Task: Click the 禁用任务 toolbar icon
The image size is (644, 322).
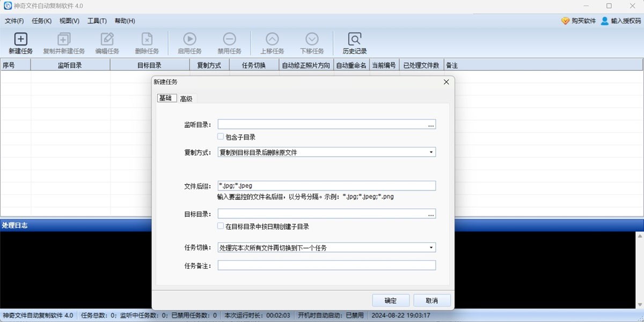Action: pyautogui.click(x=229, y=39)
